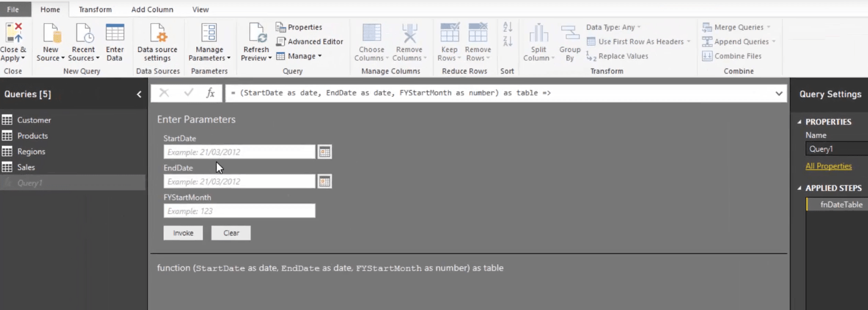868x310 pixels.
Task: Open Data Type: Any dropdown
Action: 614,27
